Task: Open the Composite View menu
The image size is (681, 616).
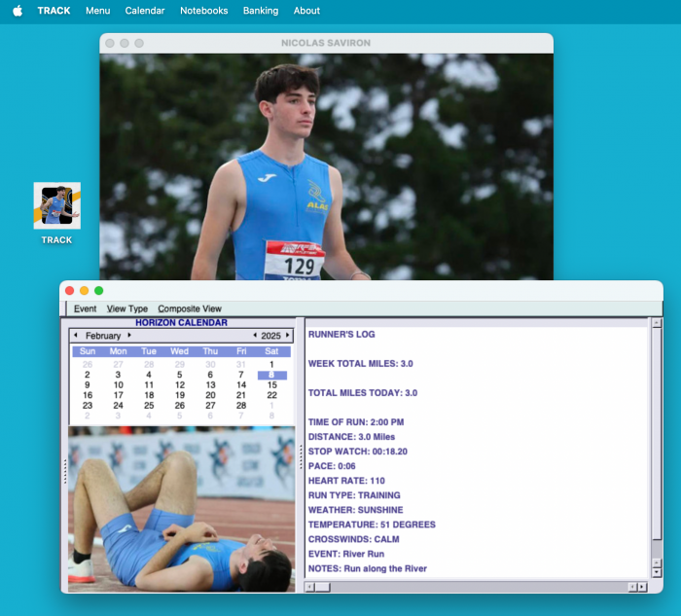Action: (x=190, y=308)
